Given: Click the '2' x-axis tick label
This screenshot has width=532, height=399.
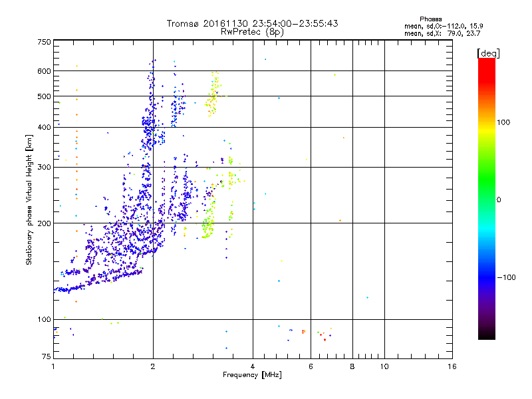Looking at the screenshot, I should point(153,366).
